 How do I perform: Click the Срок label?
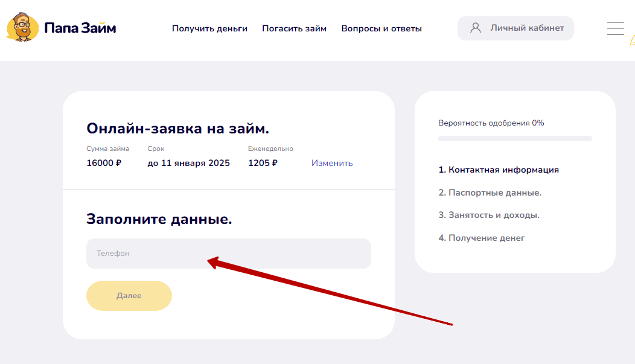[x=156, y=148]
